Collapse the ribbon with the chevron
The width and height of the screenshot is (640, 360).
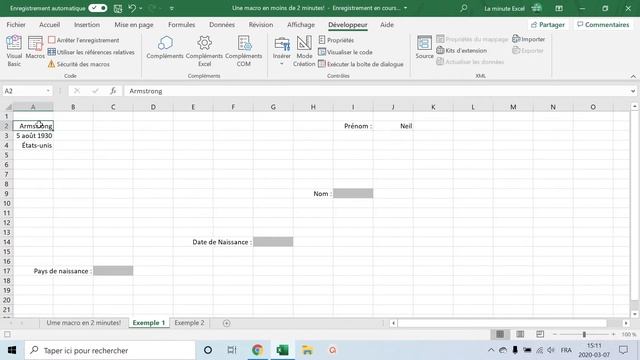click(633, 76)
